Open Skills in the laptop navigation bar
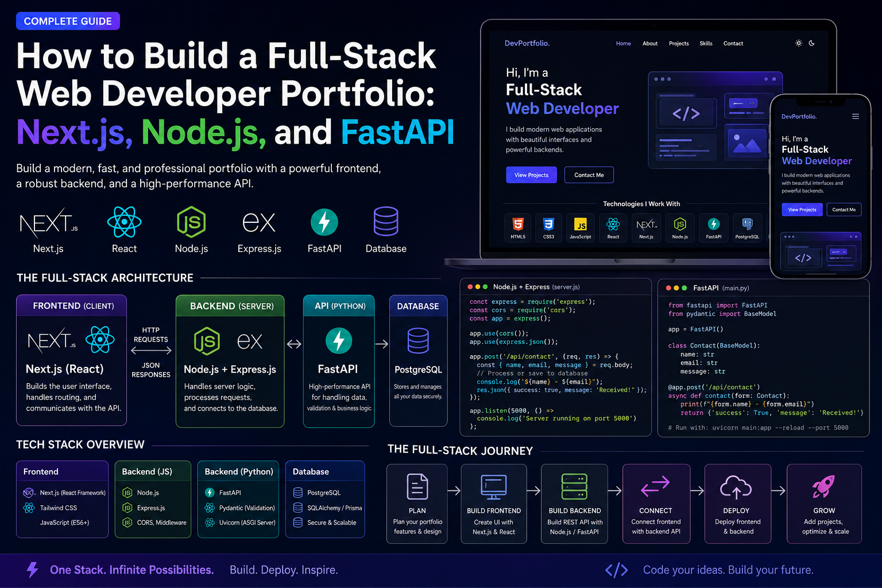This screenshot has width=882, height=588. click(x=706, y=44)
